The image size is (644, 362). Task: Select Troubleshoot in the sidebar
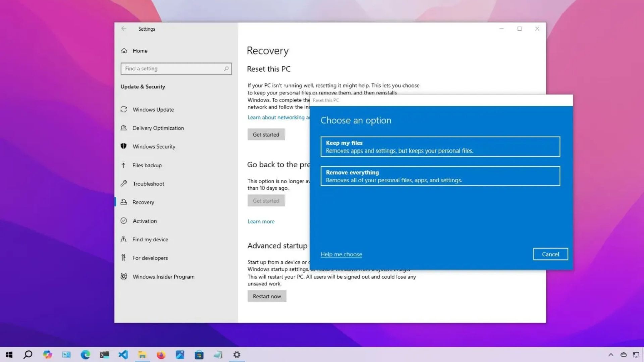(148, 184)
